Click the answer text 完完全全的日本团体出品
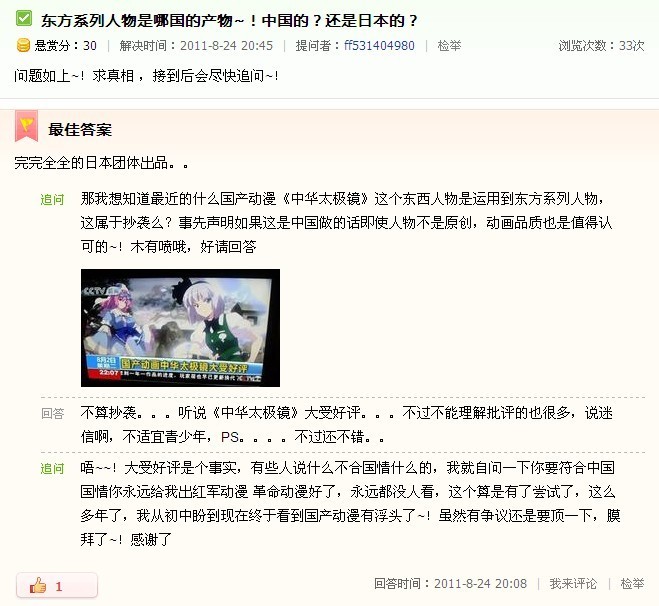659x606 pixels. click(x=101, y=163)
